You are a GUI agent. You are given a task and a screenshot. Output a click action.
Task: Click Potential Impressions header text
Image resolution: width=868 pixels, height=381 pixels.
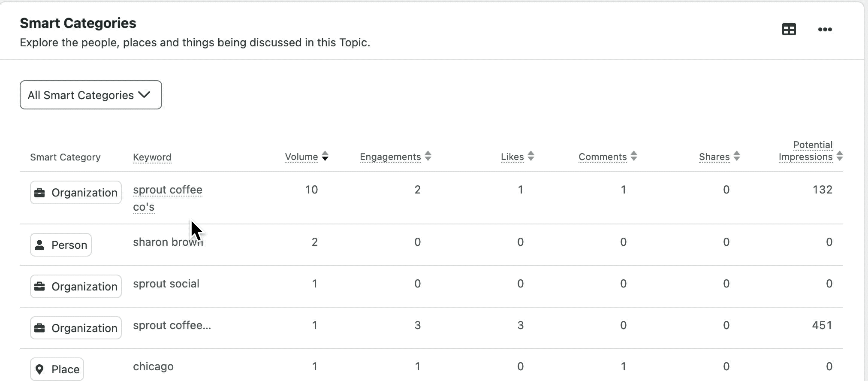point(806,151)
